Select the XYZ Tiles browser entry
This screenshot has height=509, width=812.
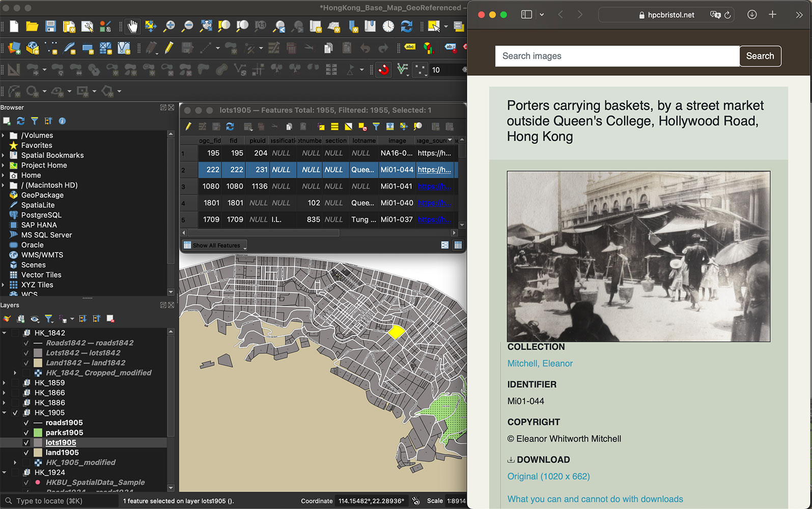click(x=37, y=285)
